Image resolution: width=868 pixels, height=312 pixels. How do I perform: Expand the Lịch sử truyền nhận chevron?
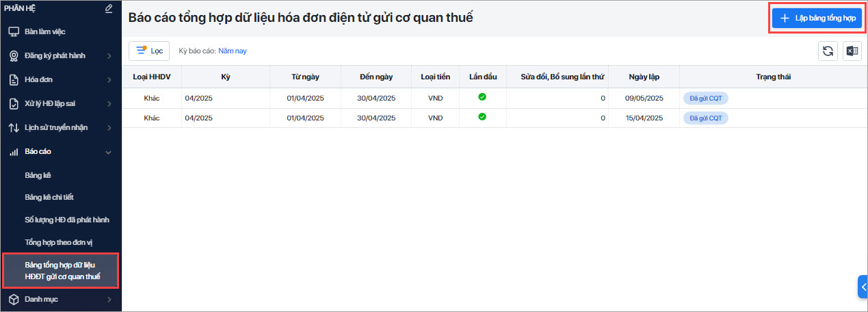109,128
